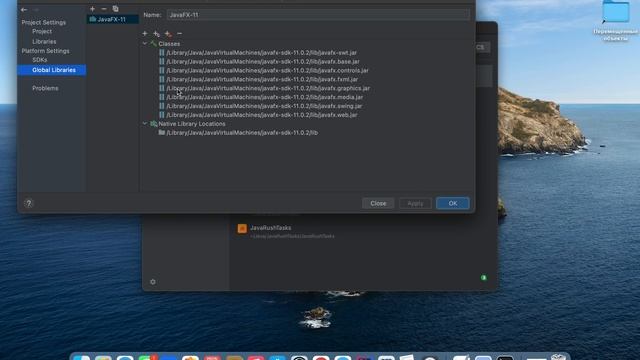Click the Platform Settings heading
Image resolution: width=640 pixels, height=360 pixels.
pyautogui.click(x=45, y=51)
